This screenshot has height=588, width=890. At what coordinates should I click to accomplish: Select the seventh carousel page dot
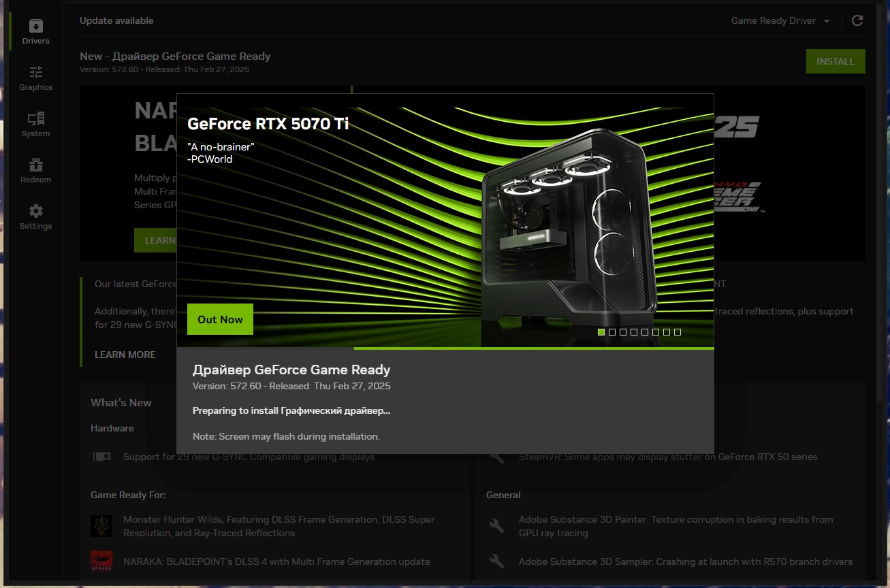pos(667,332)
